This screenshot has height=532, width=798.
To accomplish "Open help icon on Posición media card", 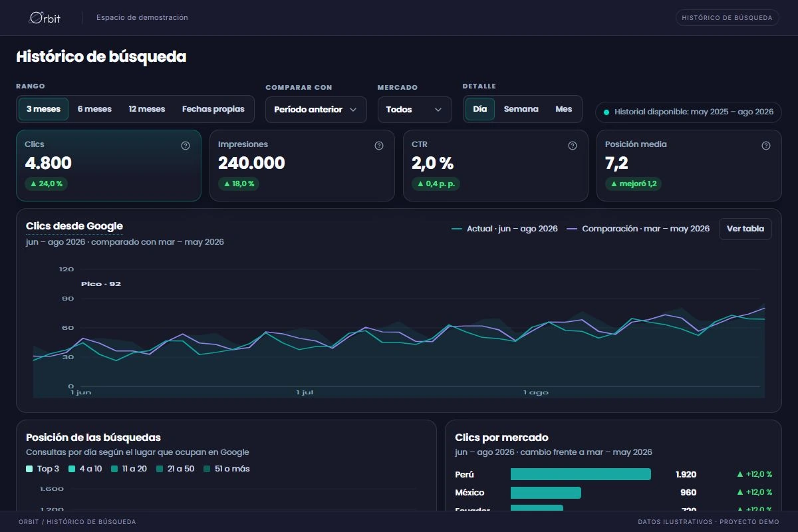I will click(x=766, y=146).
